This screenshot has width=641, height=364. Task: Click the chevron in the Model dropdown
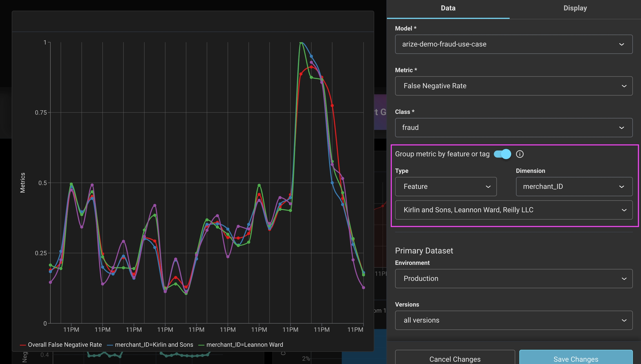(621, 44)
